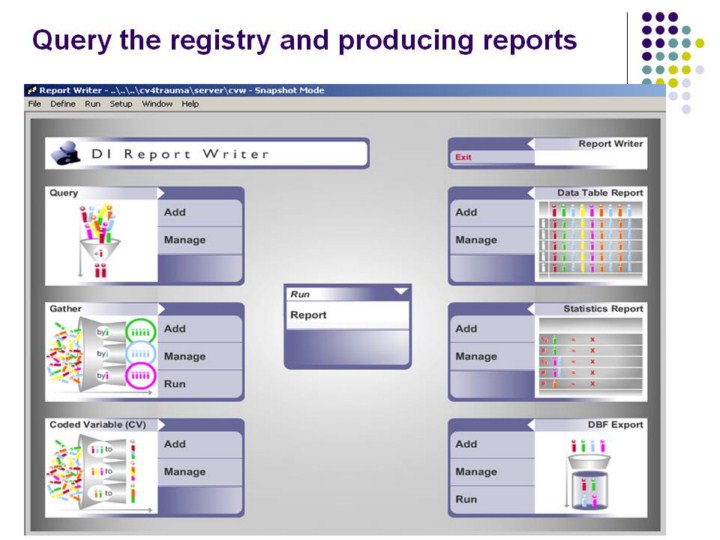Select Manage under Gather panel
The height and width of the screenshot is (540, 720).
point(184,356)
